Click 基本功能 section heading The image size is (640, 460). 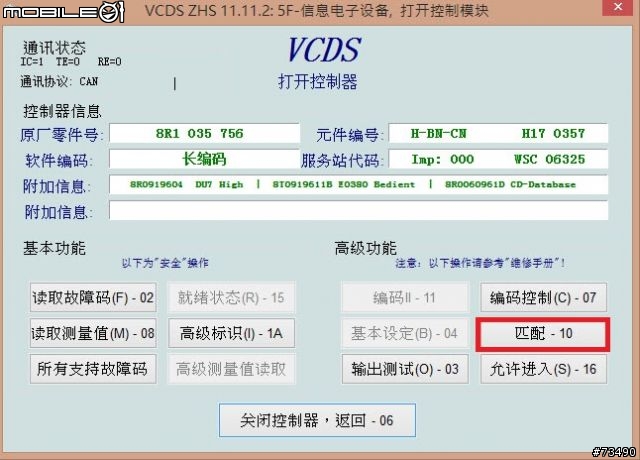click(x=54, y=248)
